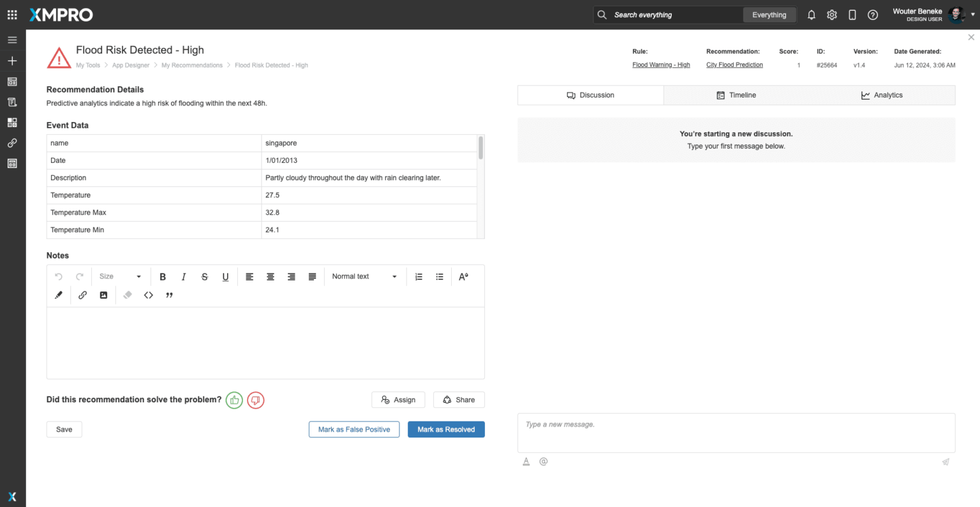The height and width of the screenshot is (507, 980).
Task: Click the notifications bell icon
Action: [812, 15]
